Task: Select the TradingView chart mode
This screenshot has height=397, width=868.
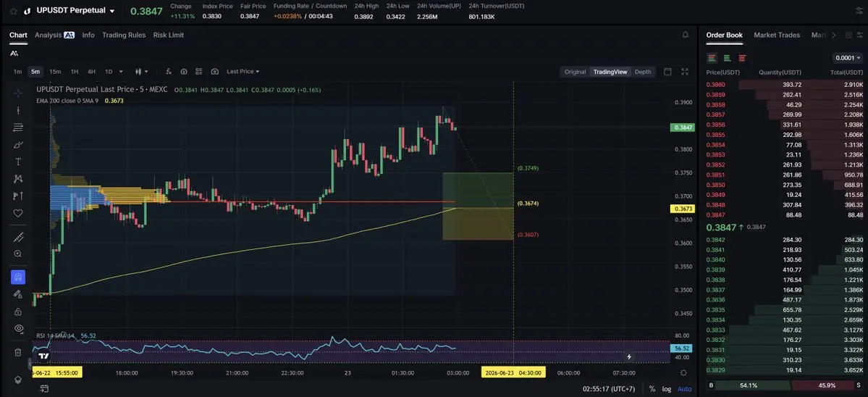Action: (610, 72)
